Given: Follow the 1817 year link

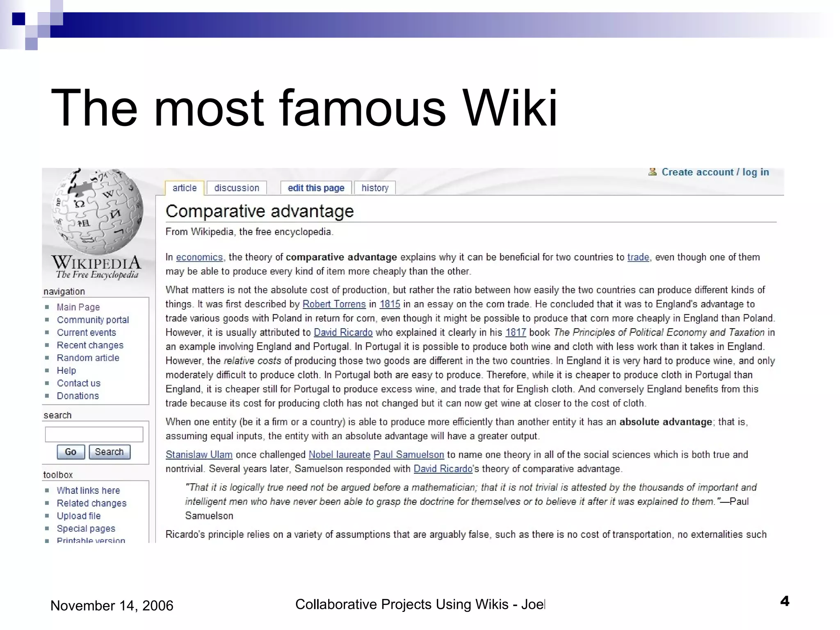Looking at the screenshot, I should pyautogui.click(x=516, y=333).
